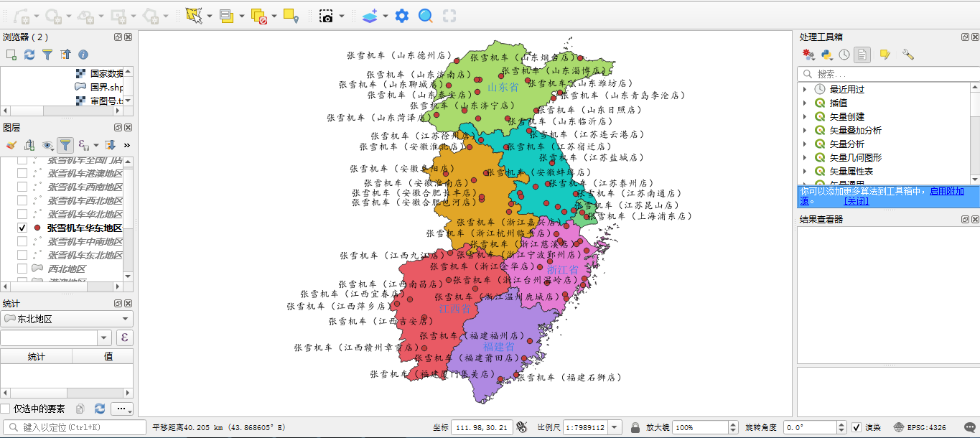Screen dimensions: 980x438
Task: Collapse all items in Browser panel
Action: coord(65,55)
